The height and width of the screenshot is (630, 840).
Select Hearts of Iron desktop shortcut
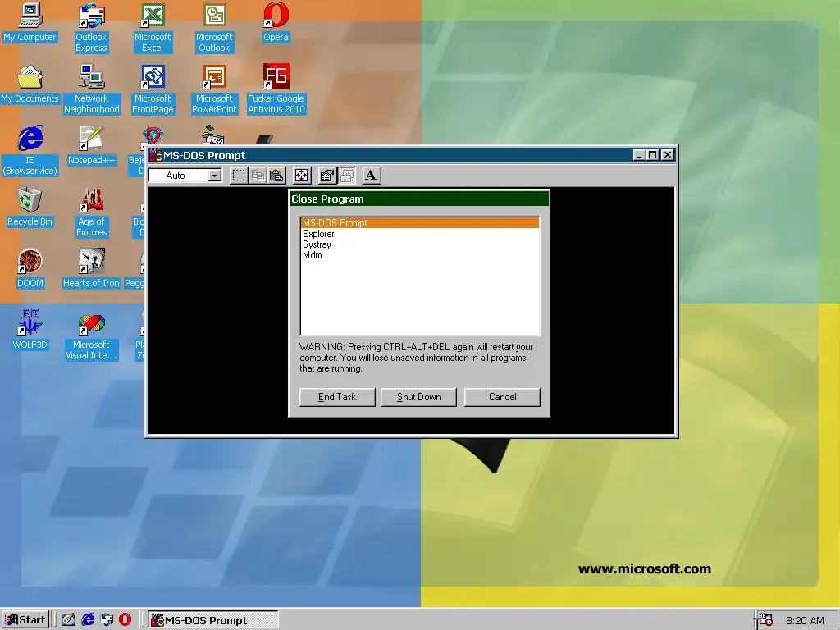pos(91,269)
